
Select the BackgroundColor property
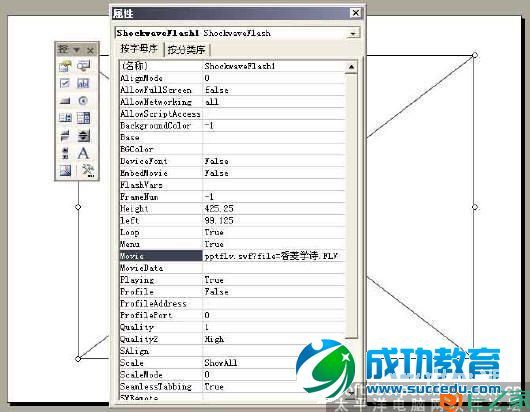coord(161,125)
